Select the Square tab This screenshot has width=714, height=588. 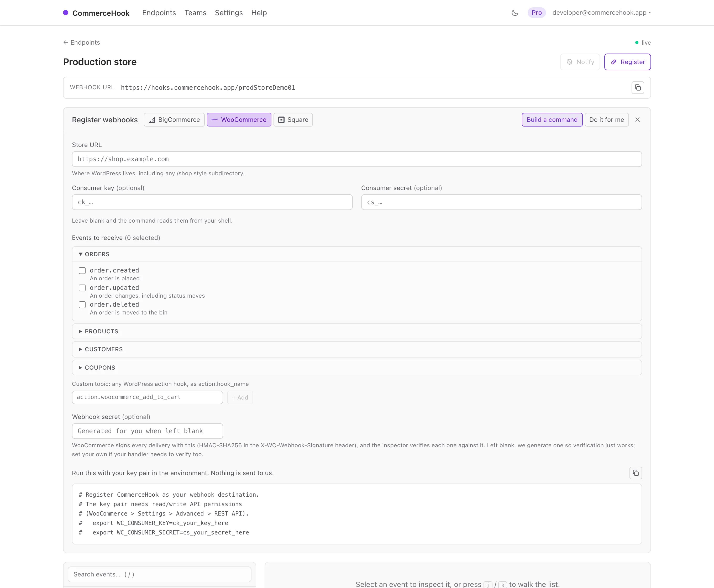pos(293,119)
